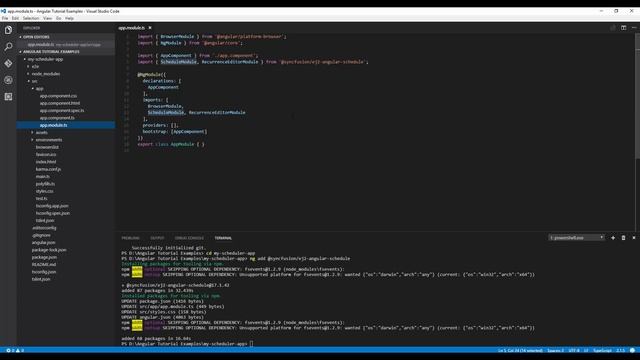The height and width of the screenshot is (360, 640).
Task: Click errors and warnings count in status bar
Action: (x=15, y=350)
